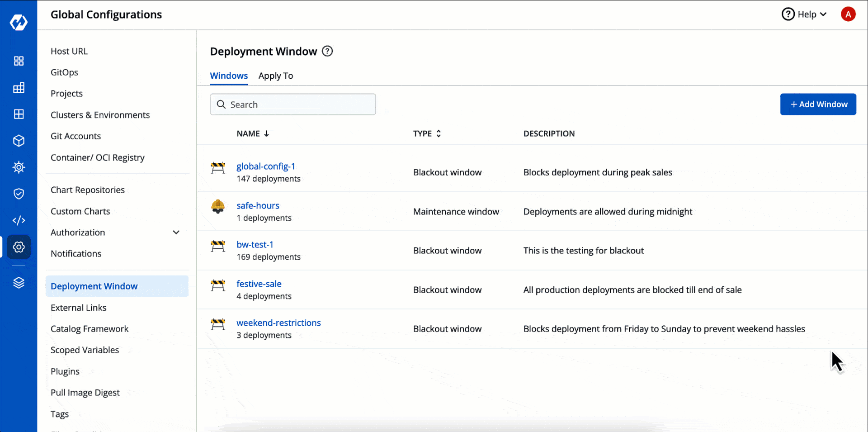Click the hard hat icon for safe-hours

[x=218, y=206]
